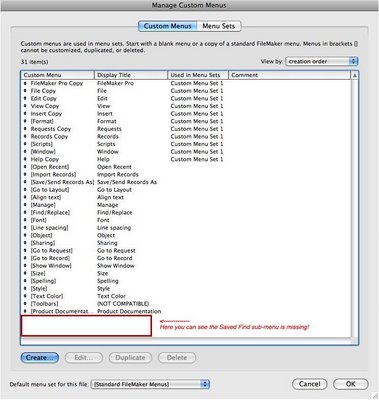
Task: Click the Duplicate button
Action: tap(130, 358)
